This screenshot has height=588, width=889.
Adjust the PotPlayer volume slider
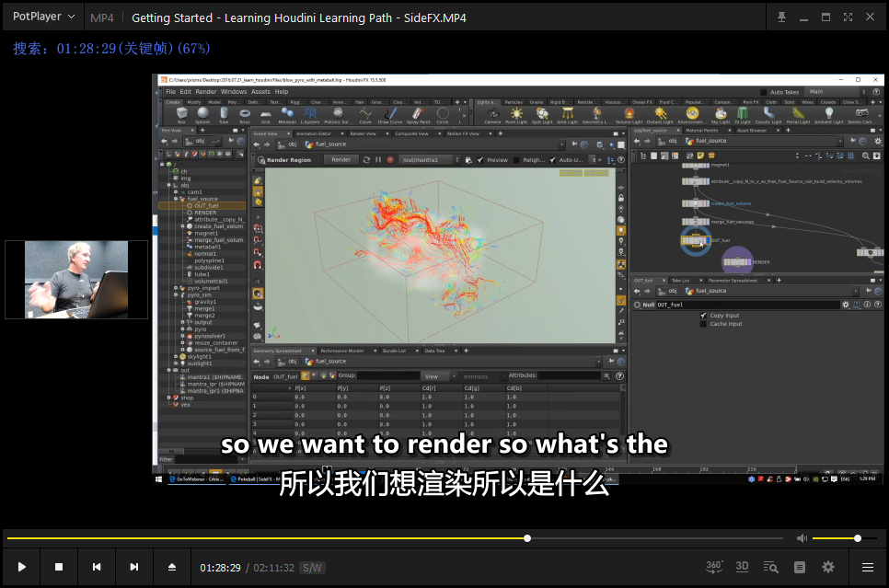pyautogui.click(x=858, y=538)
